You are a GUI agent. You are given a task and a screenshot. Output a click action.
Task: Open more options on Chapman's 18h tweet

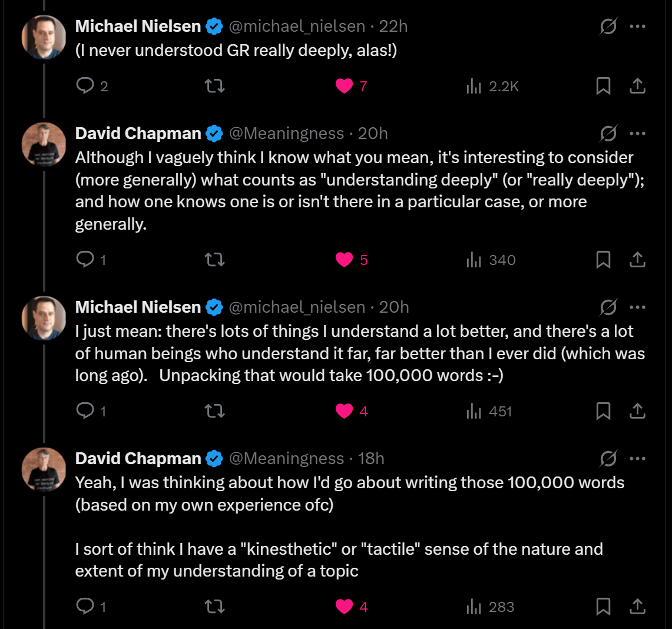coord(637,458)
